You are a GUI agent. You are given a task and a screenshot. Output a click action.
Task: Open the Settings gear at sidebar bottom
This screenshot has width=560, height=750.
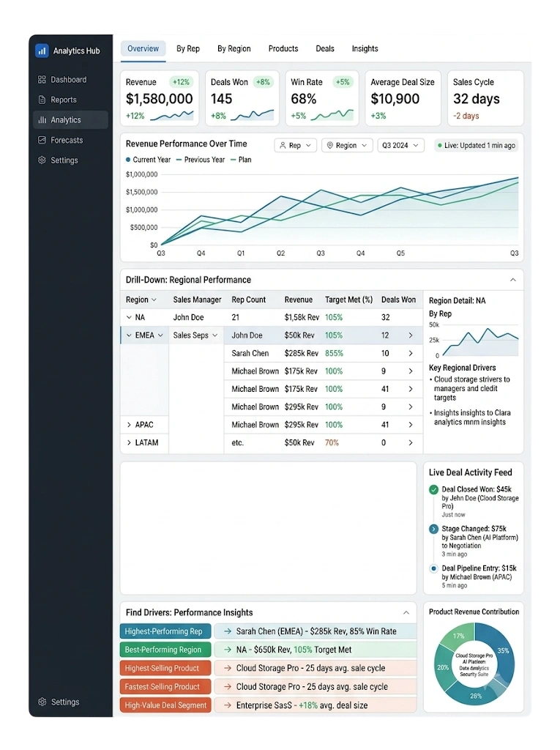pos(42,702)
